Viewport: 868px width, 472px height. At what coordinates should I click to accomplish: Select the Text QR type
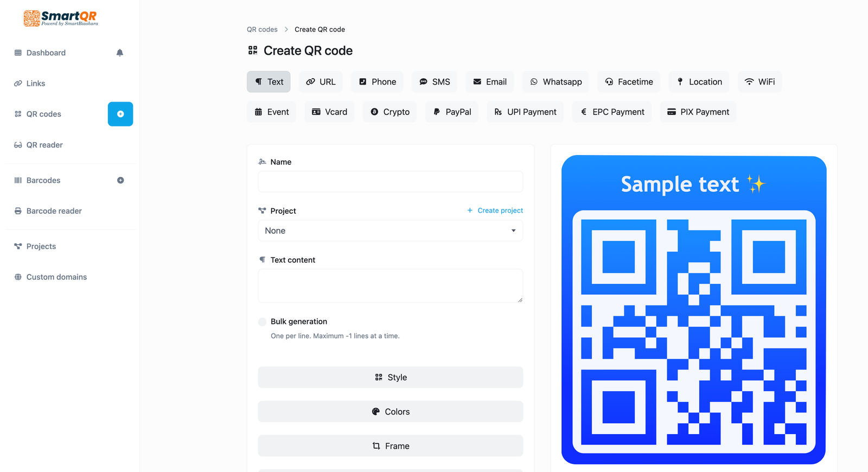[269, 82]
